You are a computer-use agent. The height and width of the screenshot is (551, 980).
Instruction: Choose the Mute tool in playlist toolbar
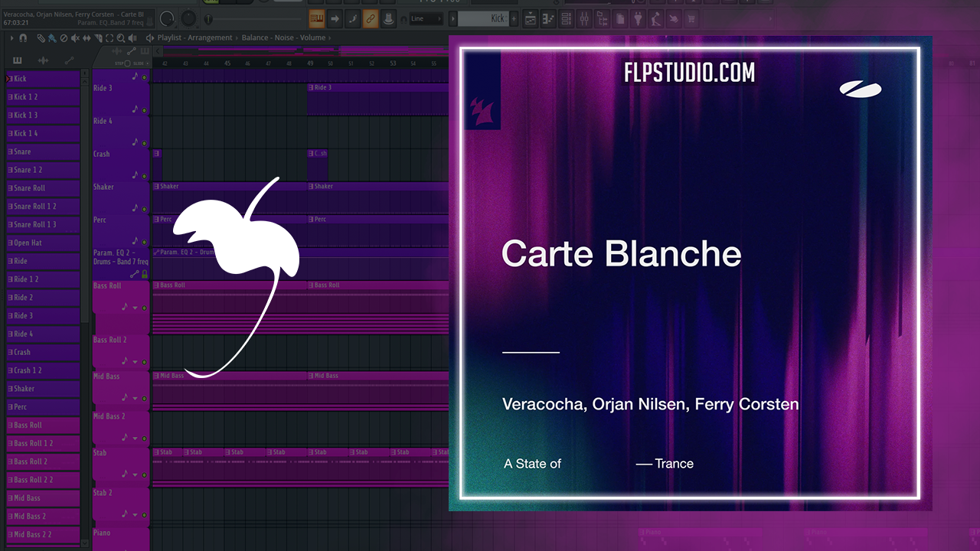pyautogui.click(x=75, y=37)
